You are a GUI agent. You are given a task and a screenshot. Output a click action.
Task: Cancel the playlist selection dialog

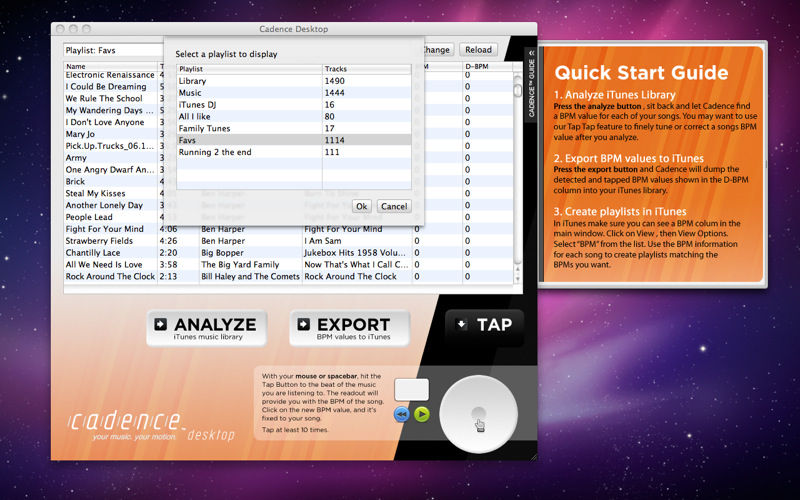(394, 206)
